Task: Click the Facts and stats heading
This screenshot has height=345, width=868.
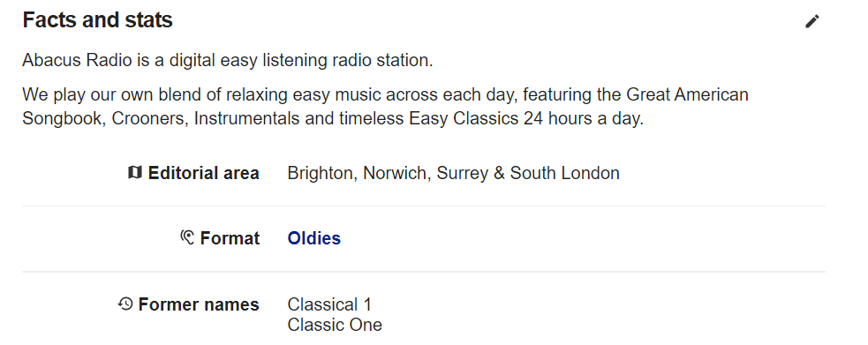Action: pyautogui.click(x=97, y=20)
